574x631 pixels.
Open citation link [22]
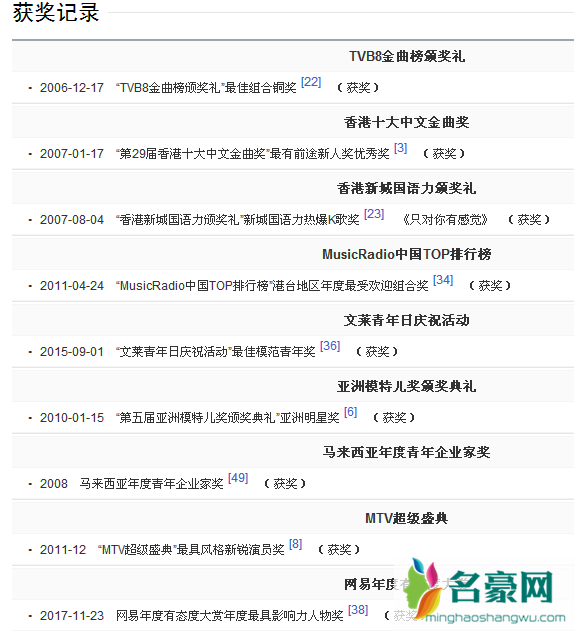click(311, 82)
